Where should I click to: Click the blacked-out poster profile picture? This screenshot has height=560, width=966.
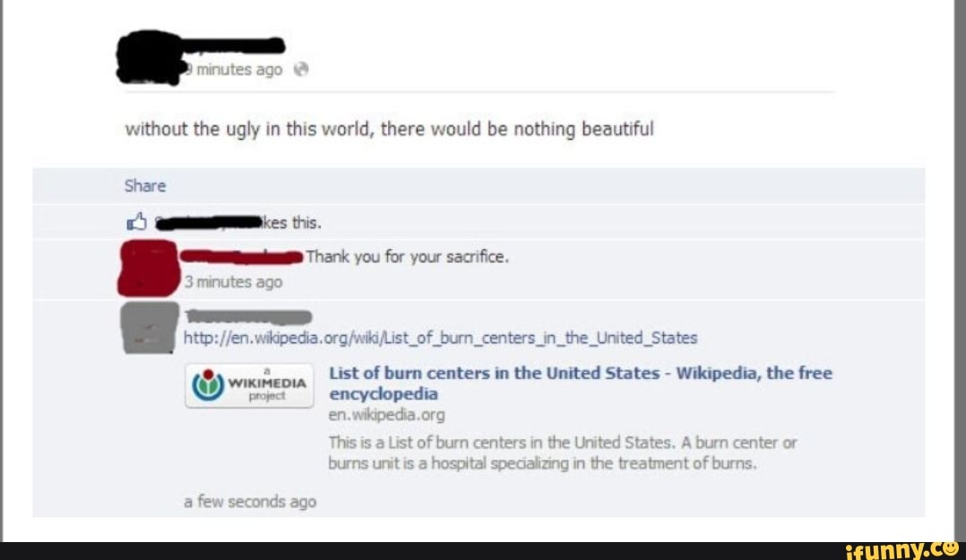[x=150, y=56]
